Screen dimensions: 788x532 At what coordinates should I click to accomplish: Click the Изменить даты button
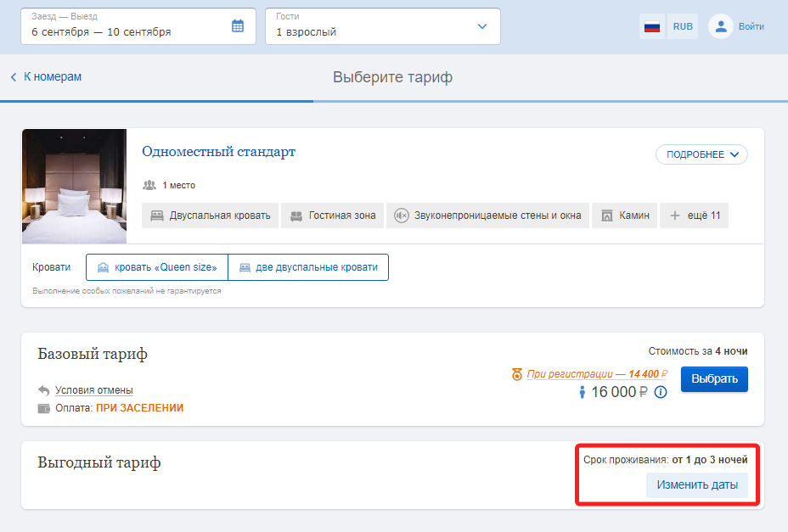[x=697, y=484]
